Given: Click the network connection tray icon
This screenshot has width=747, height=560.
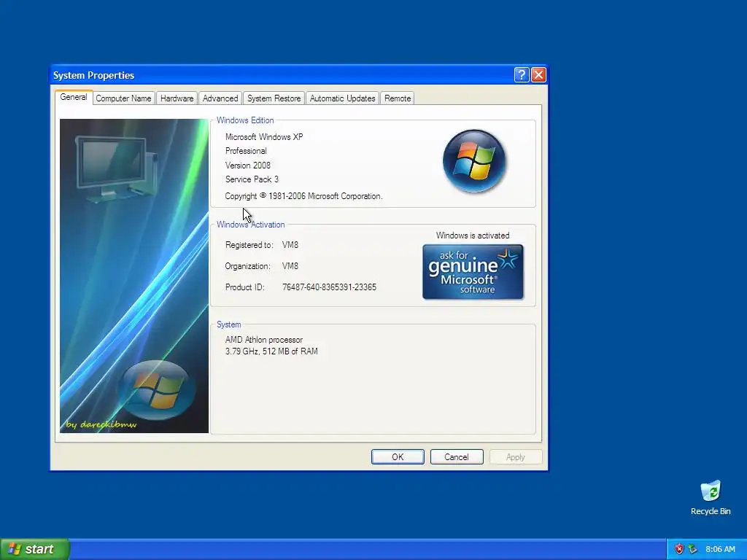Looking at the screenshot, I should pos(692,549).
